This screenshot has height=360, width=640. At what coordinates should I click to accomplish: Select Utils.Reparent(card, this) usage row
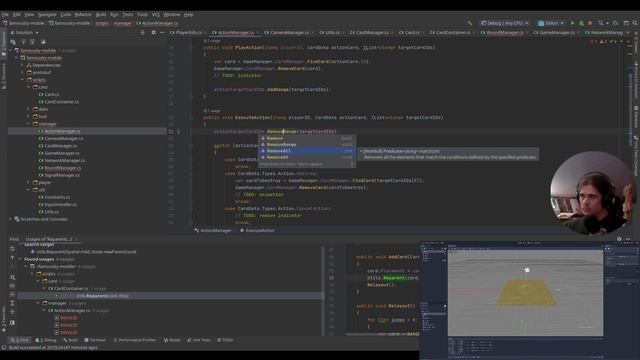point(170,296)
